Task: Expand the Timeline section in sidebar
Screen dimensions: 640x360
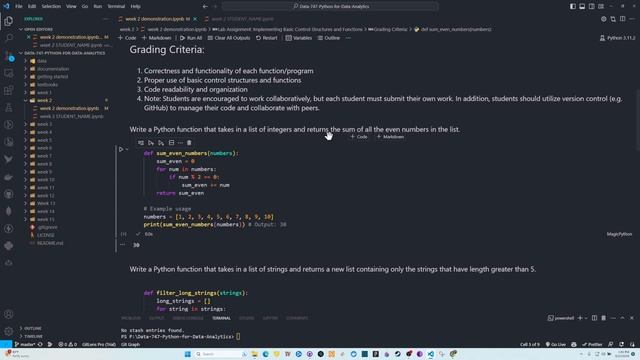Action: [33, 336]
